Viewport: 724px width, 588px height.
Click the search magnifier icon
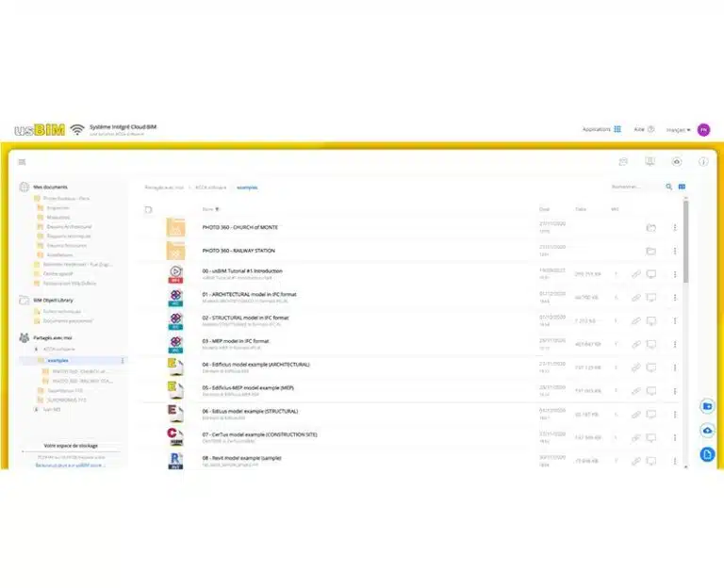669,187
